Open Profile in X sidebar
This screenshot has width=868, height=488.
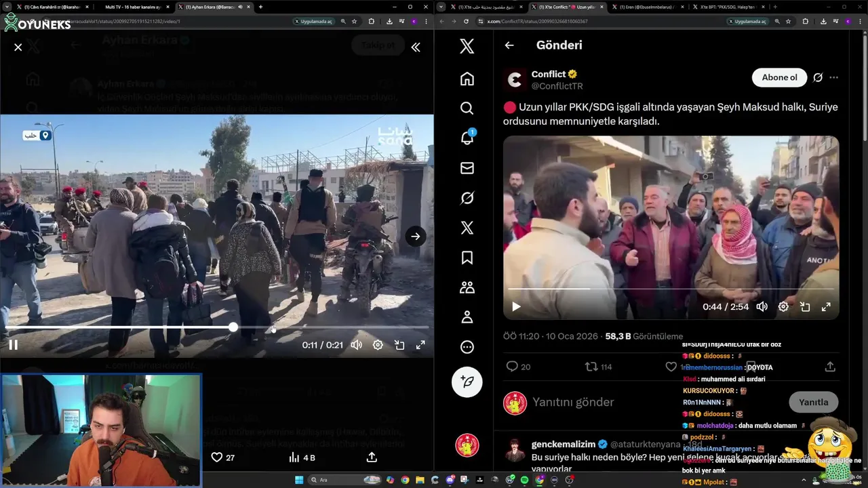pyautogui.click(x=467, y=317)
